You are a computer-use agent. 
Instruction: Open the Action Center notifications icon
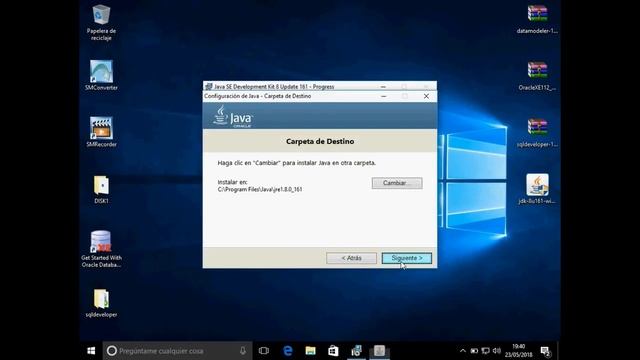click(546, 351)
